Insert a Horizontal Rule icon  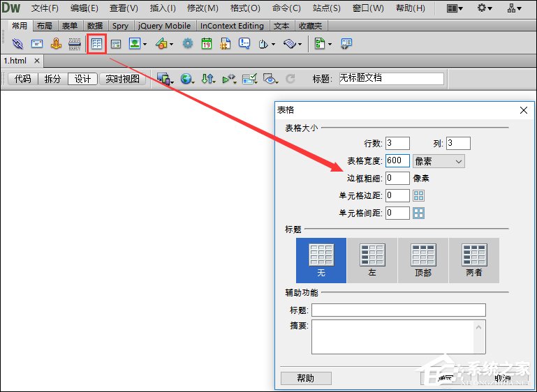click(x=74, y=44)
